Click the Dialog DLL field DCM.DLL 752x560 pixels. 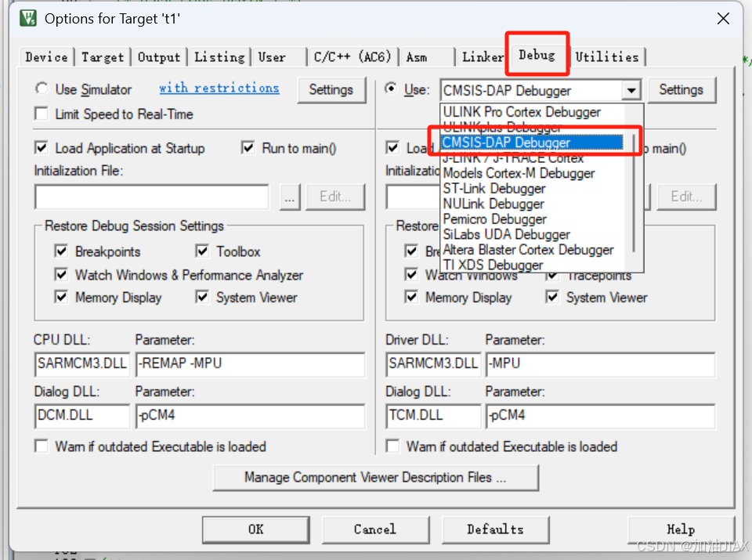tap(82, 416)
